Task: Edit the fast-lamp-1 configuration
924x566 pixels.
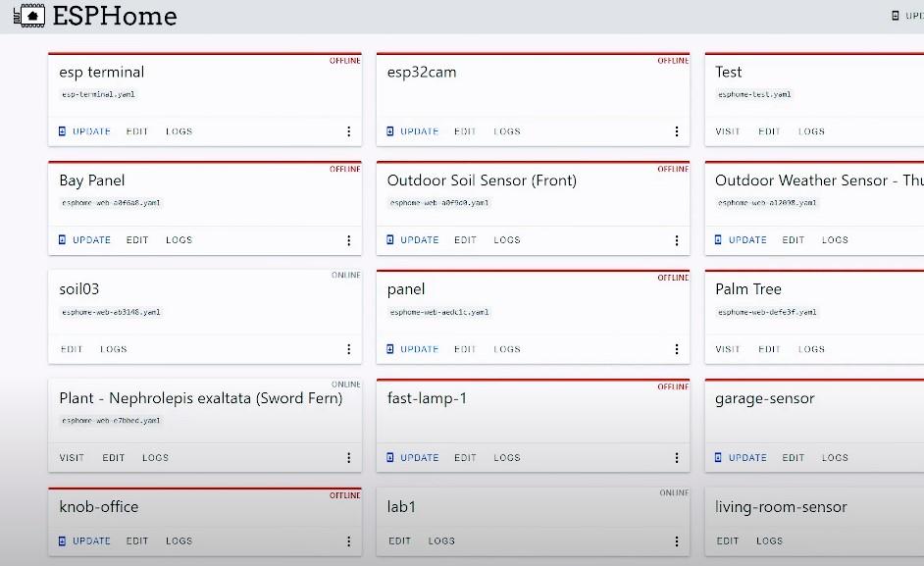Action: tap(465, 457)
